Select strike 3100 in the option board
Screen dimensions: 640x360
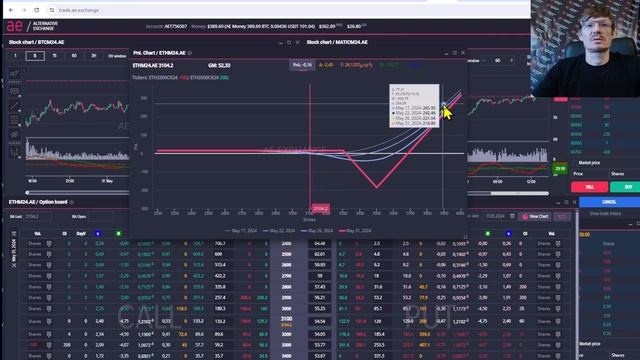[x=287, y=321]
